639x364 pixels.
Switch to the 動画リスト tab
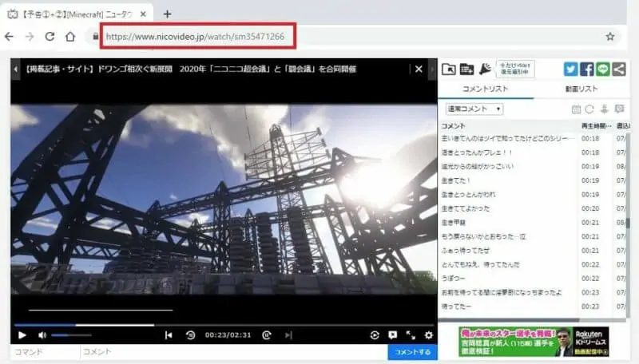click(581, 89)
